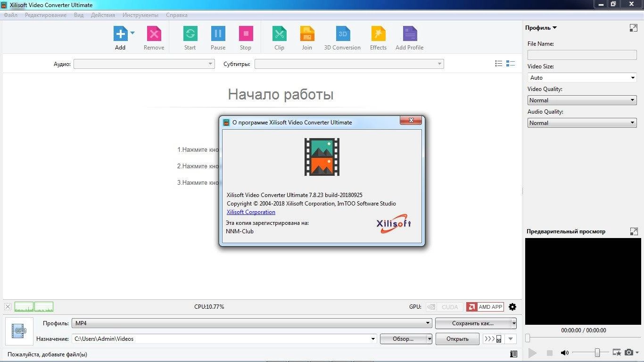Screen dimensions: 644x362
Task: Play the preview video
Action: (532, 353)
